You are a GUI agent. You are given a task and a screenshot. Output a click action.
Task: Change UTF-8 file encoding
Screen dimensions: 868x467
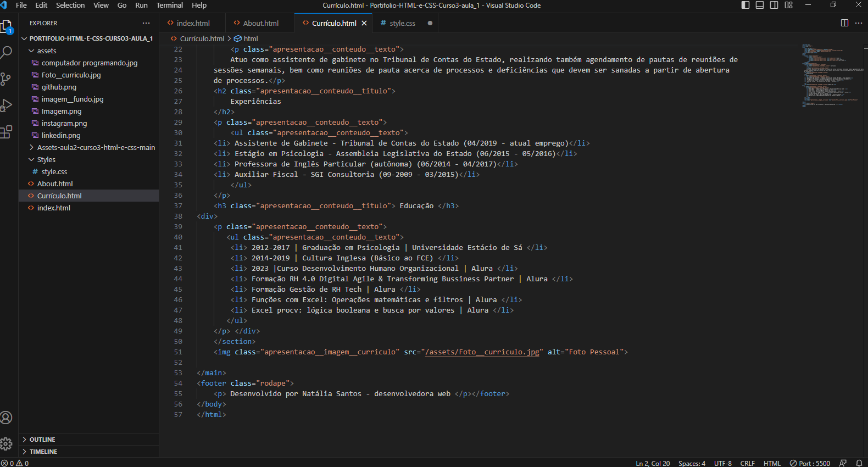tap(722, 463)
